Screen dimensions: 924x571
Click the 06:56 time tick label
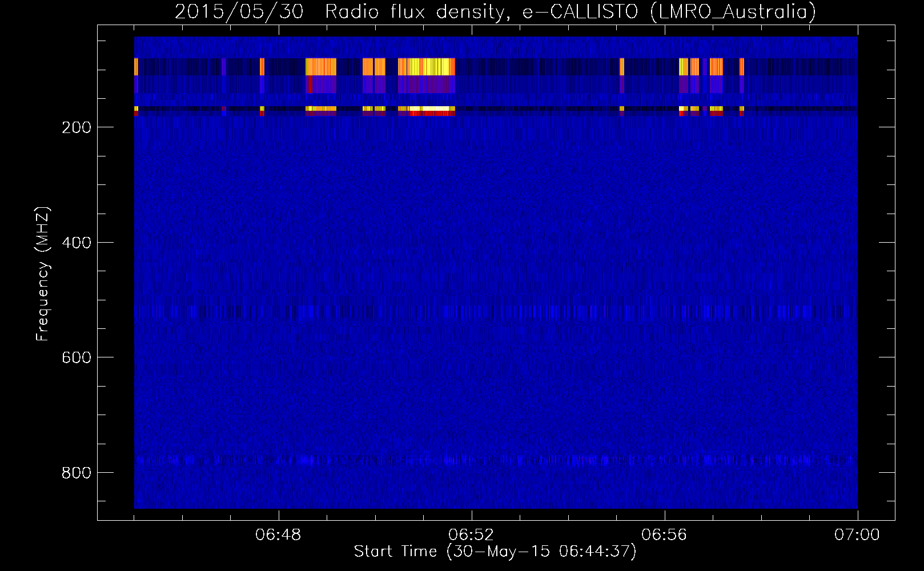click(x=664, y=535)
